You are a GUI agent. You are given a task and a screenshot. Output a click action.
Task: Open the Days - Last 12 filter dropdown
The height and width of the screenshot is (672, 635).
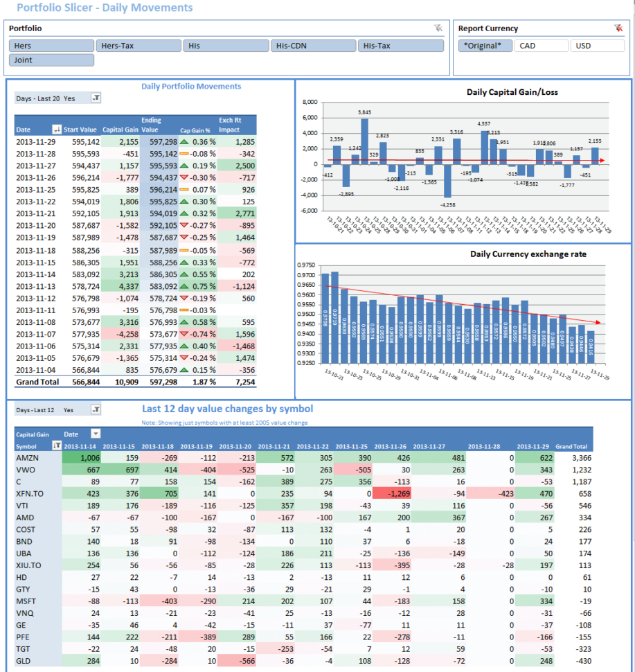[x=94, y=409]
